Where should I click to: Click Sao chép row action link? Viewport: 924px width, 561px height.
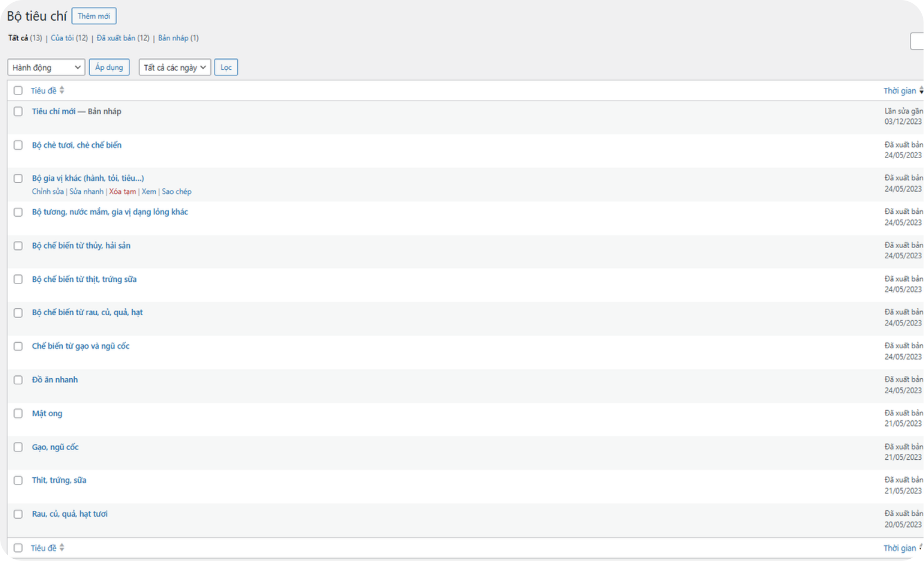click(177, 192)
